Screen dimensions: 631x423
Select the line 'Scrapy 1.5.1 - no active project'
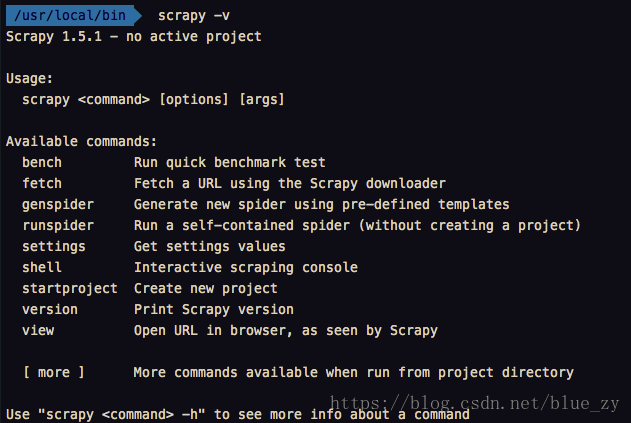point(134,37)
